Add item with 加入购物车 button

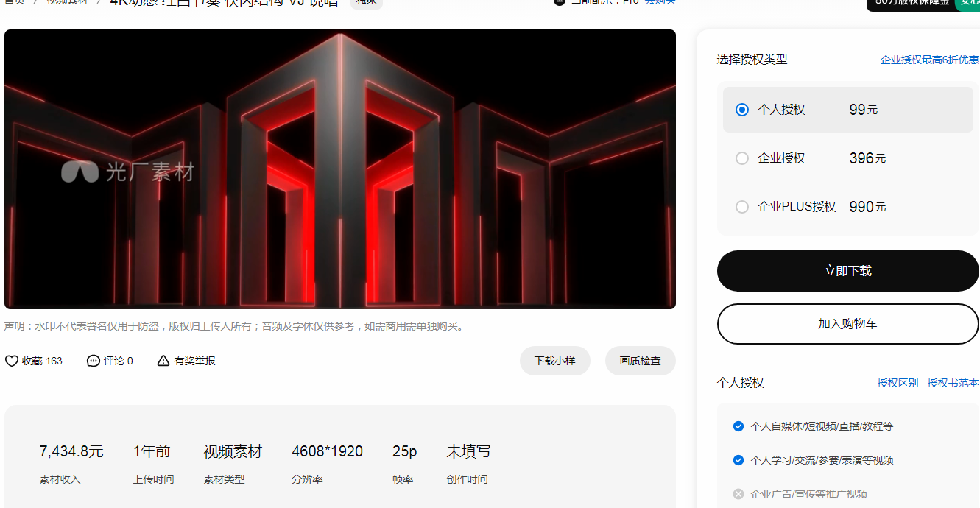click(847, 324)
